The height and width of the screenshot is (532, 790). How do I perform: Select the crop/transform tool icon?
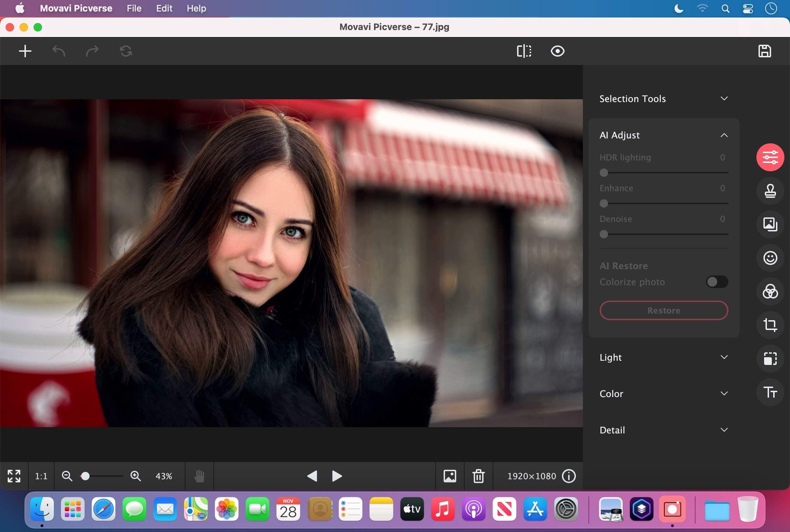click(770, 325)
